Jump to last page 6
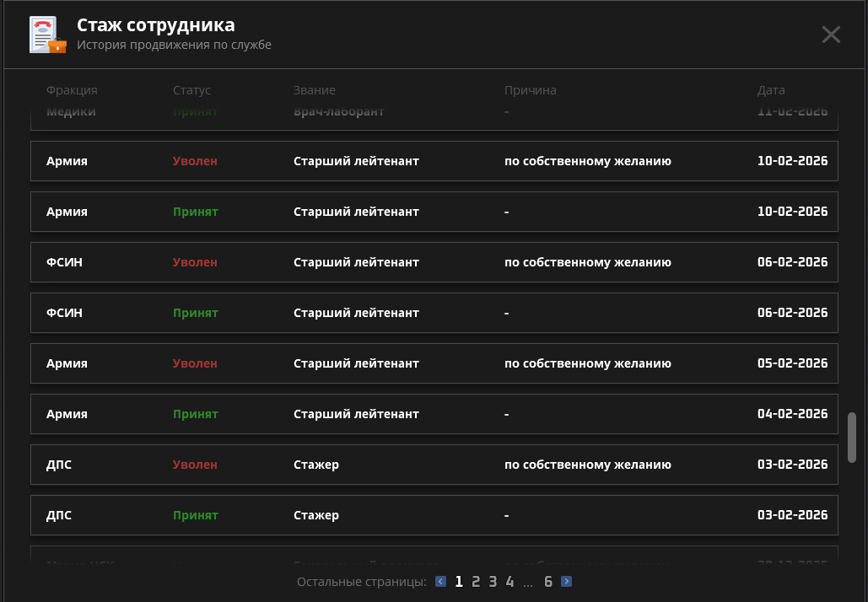868x602 pixels. (547, 581)
